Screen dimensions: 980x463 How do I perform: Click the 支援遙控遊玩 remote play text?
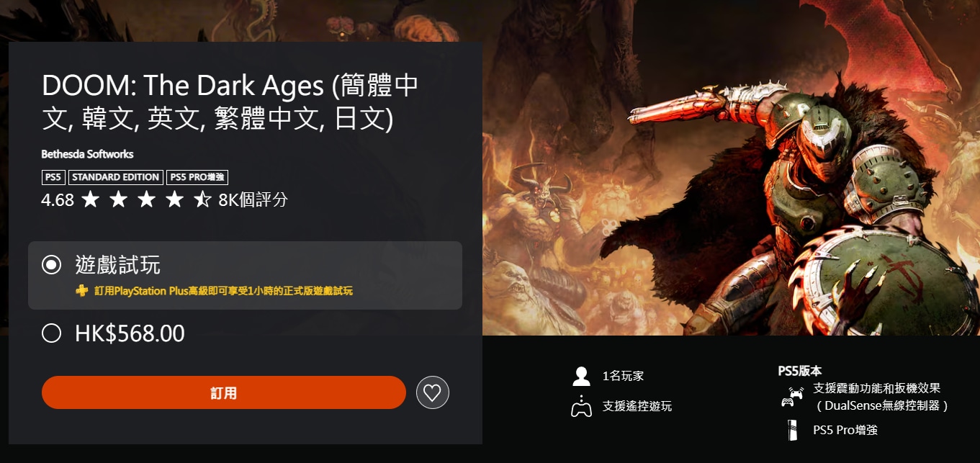point(637,406)
